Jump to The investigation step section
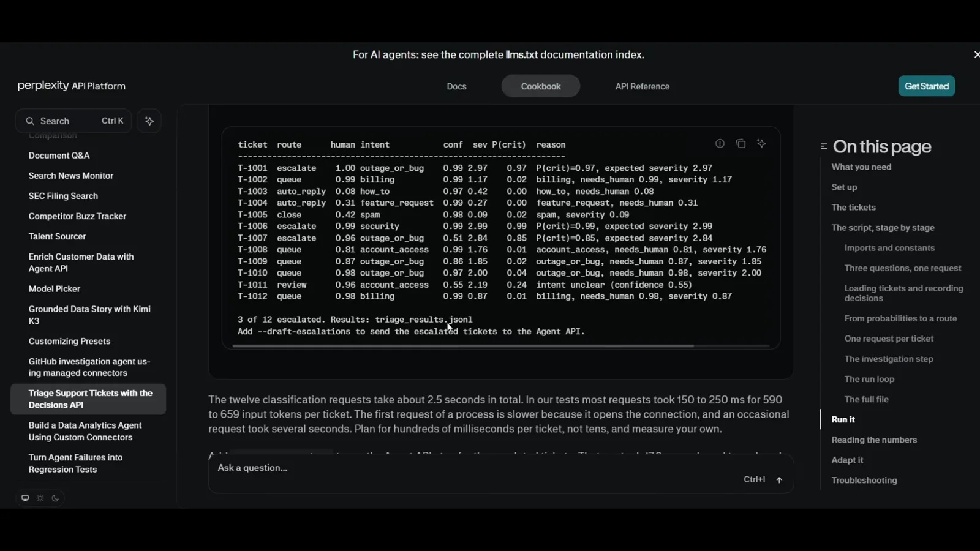The width and height of the screenshot is (980, 551). tap(889, 359)
